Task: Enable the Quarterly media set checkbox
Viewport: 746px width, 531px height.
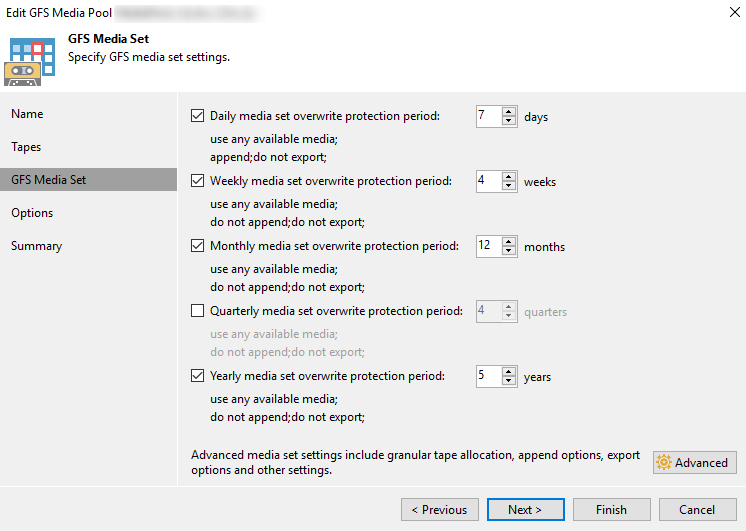Action: (198, 311)
